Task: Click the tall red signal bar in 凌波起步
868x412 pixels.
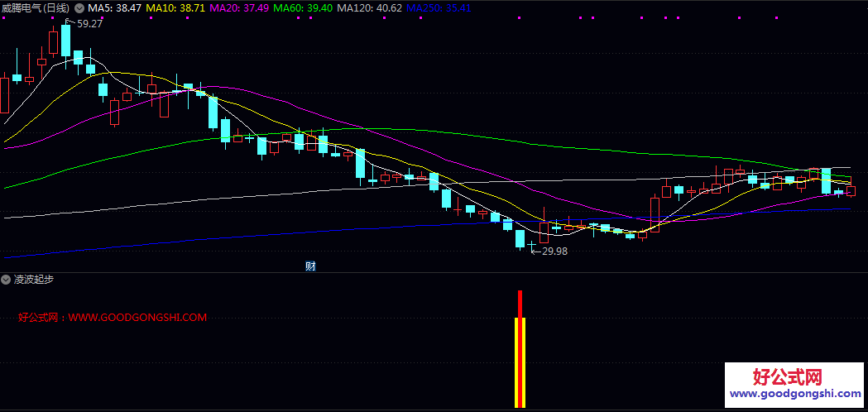Action: (x=520, y=349)
